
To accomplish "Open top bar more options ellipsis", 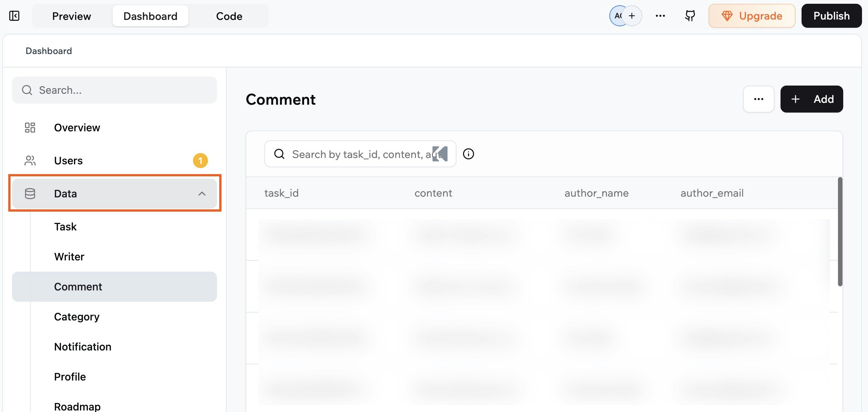I will click(660, 16).
